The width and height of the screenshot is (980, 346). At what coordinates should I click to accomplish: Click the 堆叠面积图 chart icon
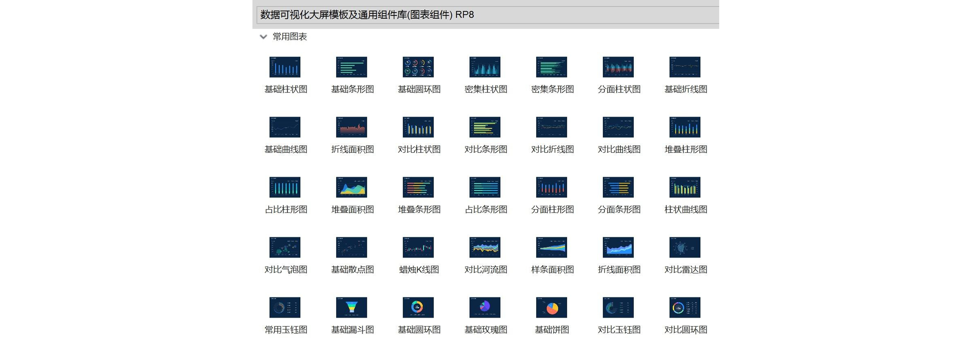pos(351,187)
